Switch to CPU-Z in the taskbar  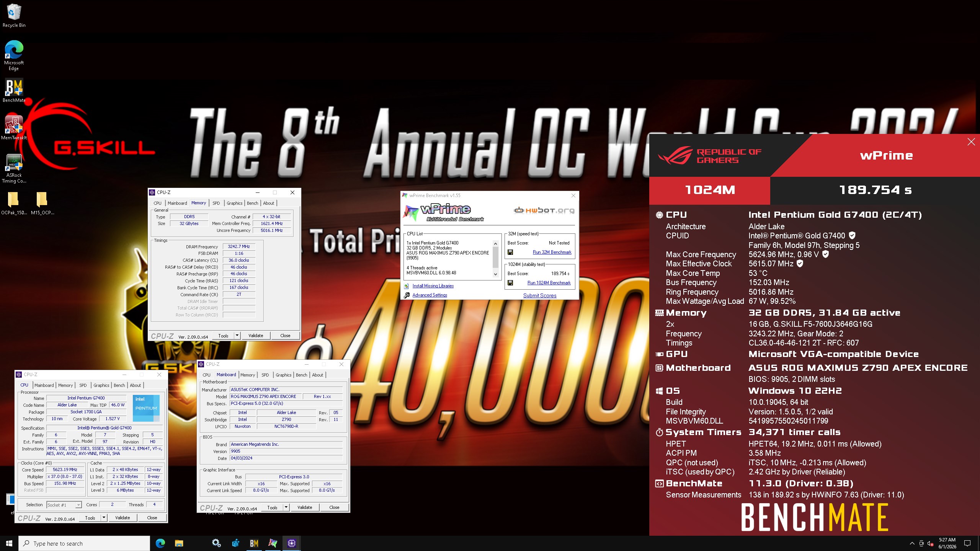291,543
